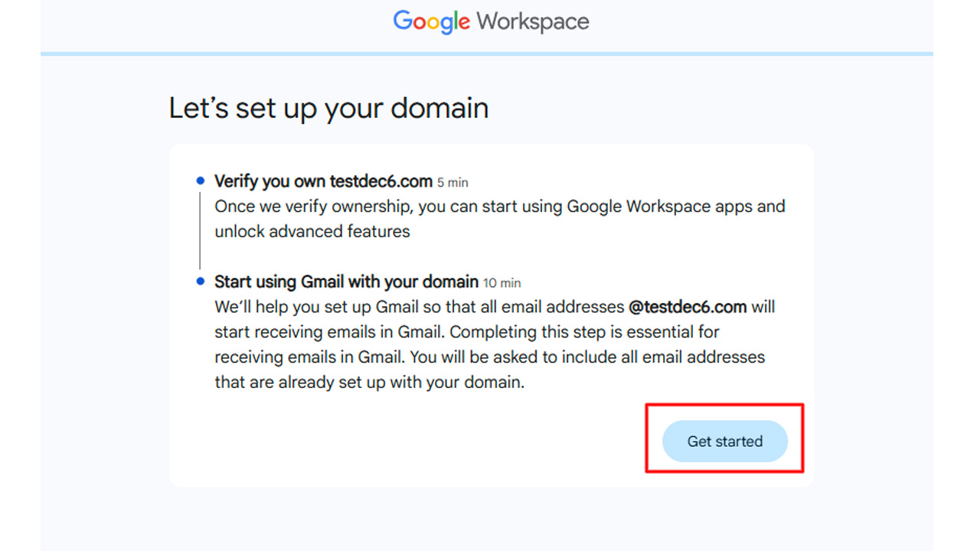The width and height of the screenshot is (980, 551).
Task: Click the Get started button
Action: (x=724, y=441)
